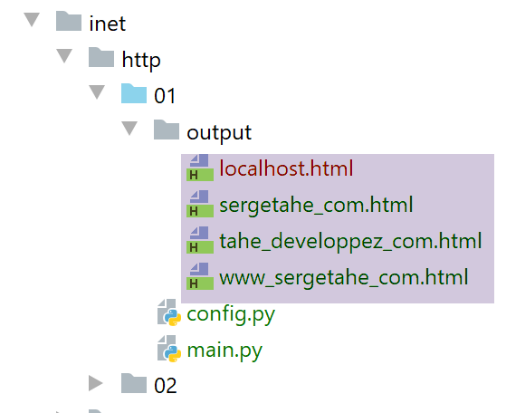Click the output folder icon
The width and height of the screenshot is (506, 413).
click(166, 129)
